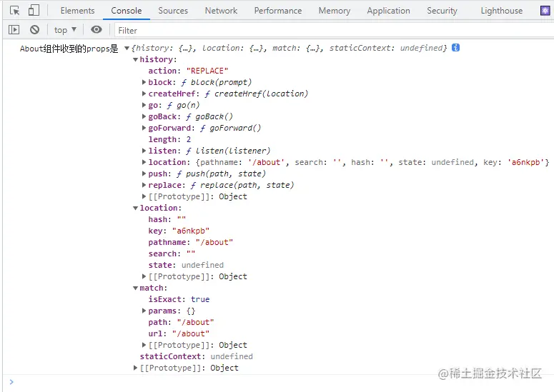Click the About组件收到的props是 log message
This screenshot has height=392, width=554.
(69, 49)
